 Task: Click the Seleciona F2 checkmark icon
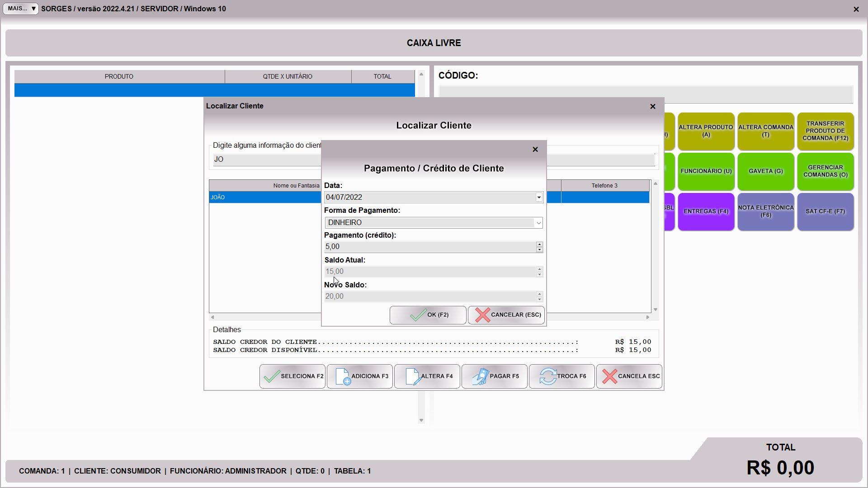click(x=271, y=376)
